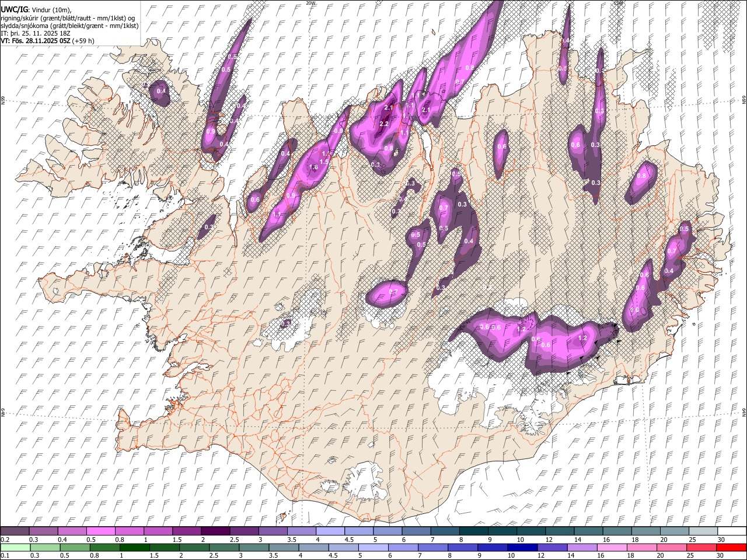Pick dark green lower swatch between 1 and 1.5
The image size is (747, 560).
(135, 547)
